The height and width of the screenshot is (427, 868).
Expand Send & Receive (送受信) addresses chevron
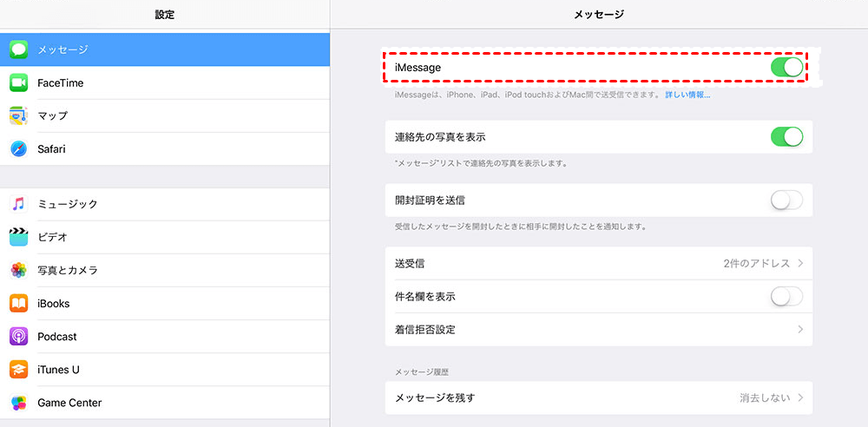coord(799,263)
